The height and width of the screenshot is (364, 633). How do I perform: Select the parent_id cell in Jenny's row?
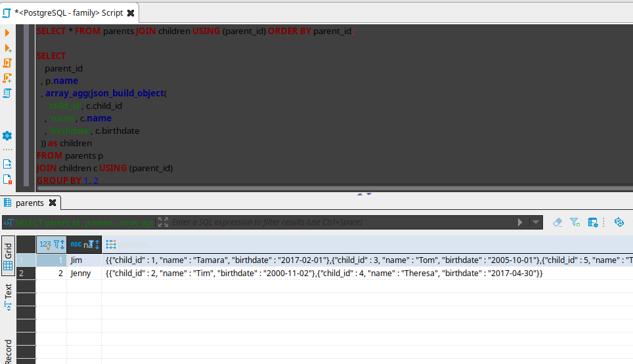tap(51, 273)
